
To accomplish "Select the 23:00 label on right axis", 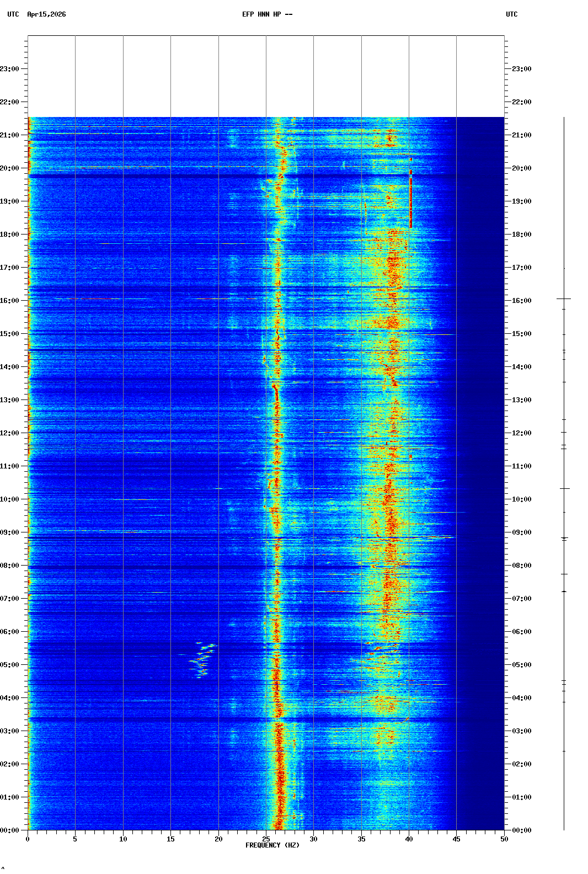I will pos(521,69).
